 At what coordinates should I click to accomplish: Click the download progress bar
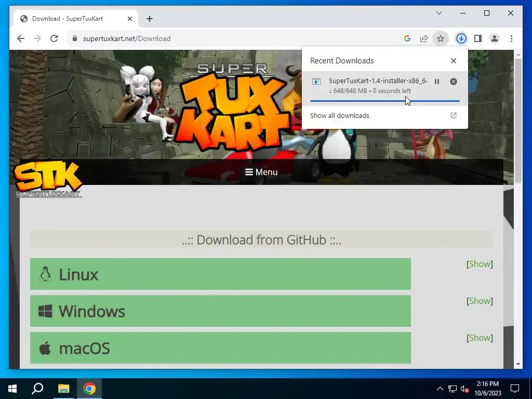coord(385,101)
